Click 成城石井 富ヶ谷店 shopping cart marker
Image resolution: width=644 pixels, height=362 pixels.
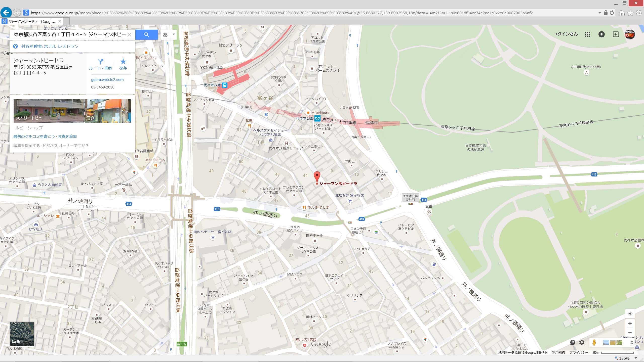tap(350, 201)
